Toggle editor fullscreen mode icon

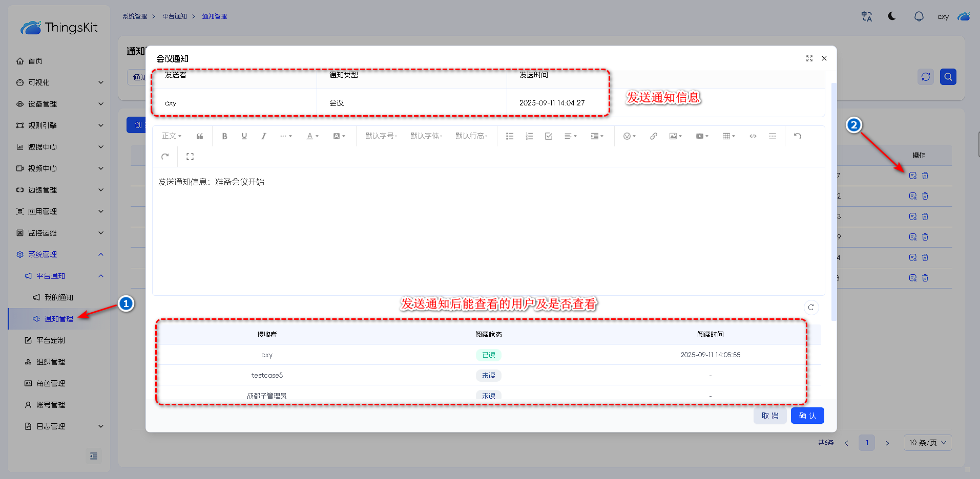coord(190,157)
